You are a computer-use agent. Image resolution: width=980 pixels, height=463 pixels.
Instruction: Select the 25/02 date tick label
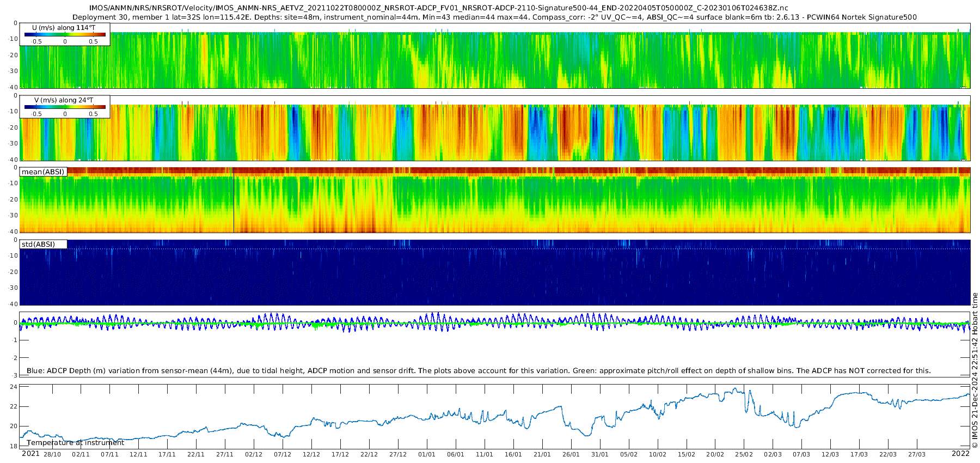click(744, 454)
